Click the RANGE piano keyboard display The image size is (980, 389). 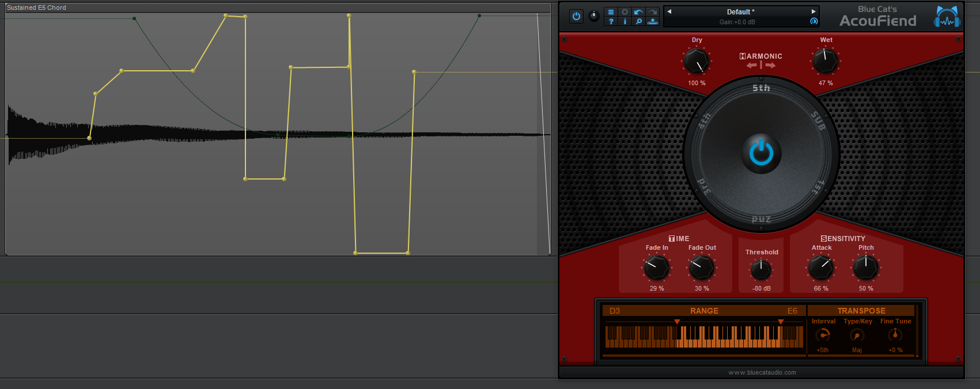click(704, 337)
